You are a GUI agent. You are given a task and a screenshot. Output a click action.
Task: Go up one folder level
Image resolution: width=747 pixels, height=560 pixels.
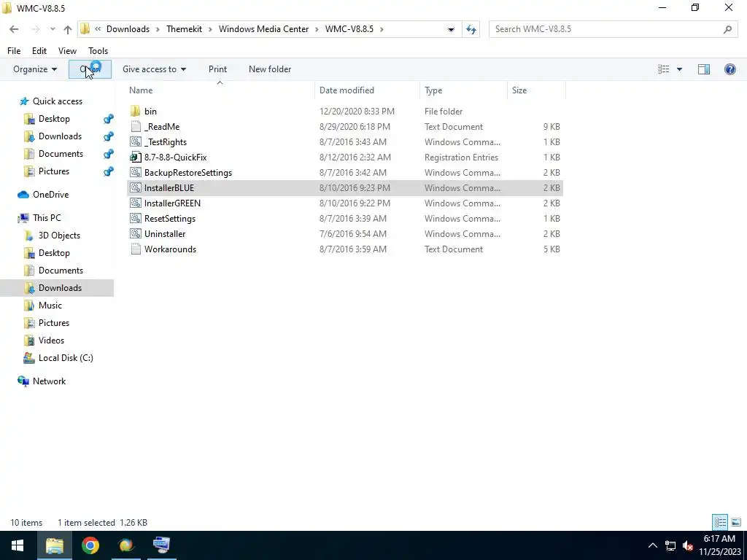tap(68, 29)
